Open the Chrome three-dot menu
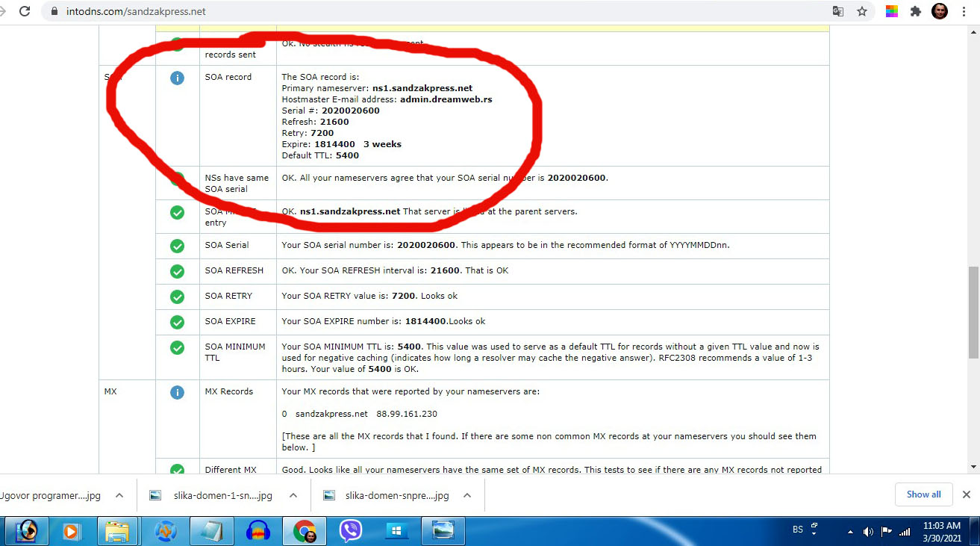The image size is (980, 546). (x=966, y=11)
